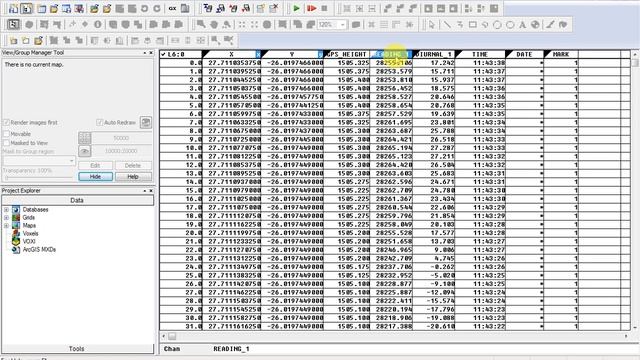640x360 pixels.
Task: Toggle the eye visibility icon
Action: pos(84,151)
